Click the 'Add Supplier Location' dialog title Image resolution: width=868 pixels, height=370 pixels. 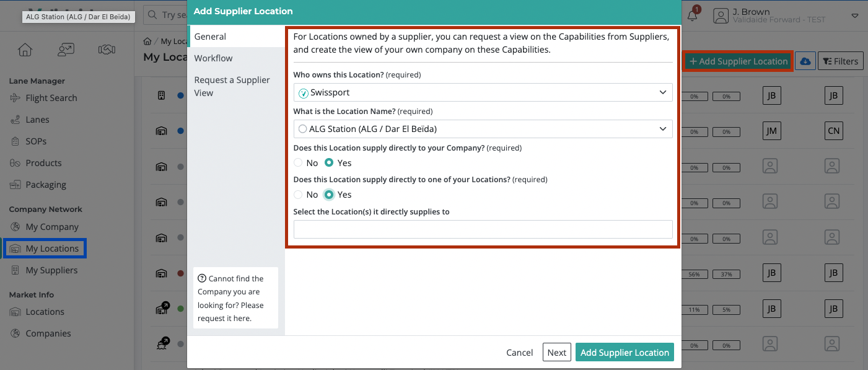click(x=243, y=11)
